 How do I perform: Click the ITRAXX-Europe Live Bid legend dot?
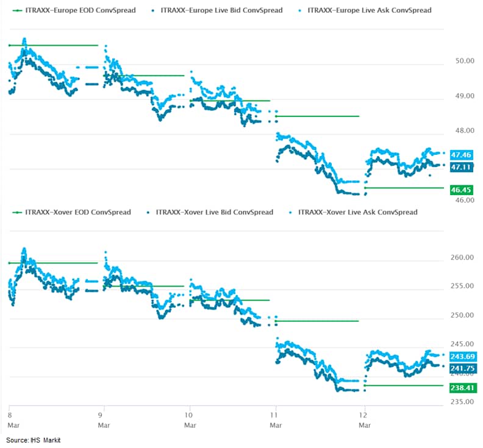[x=152, y=10]
